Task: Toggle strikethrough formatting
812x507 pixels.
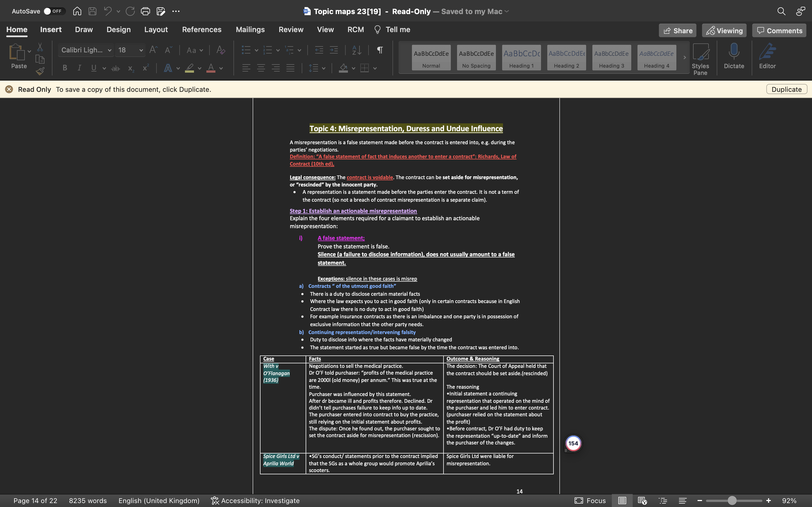Action: pyautogui.click(x=115, y=68)
